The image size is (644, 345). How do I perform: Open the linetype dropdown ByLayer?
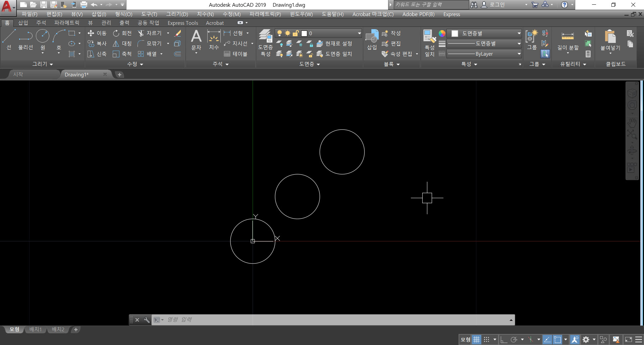coord(485,54)
